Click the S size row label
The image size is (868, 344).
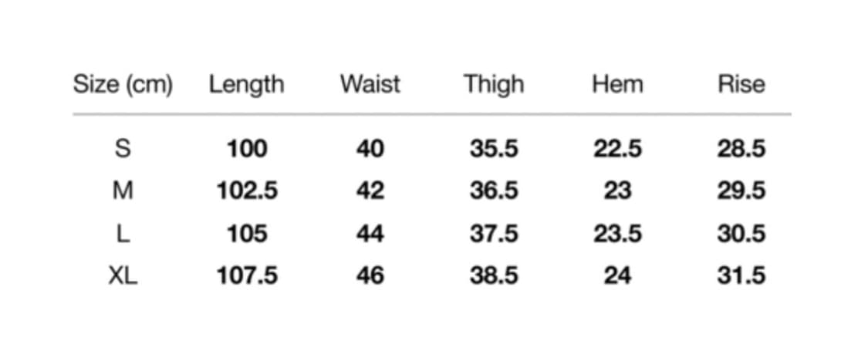(123, 149)
